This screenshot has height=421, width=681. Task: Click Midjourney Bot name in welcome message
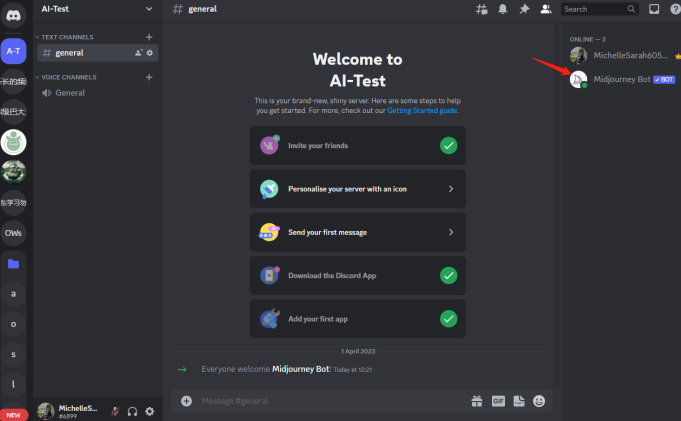click(301, 369)
